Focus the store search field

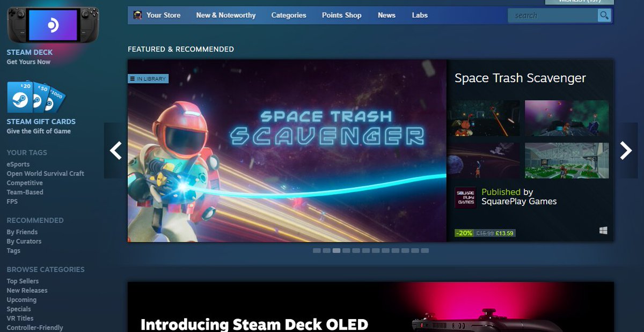tap(553, 16)
